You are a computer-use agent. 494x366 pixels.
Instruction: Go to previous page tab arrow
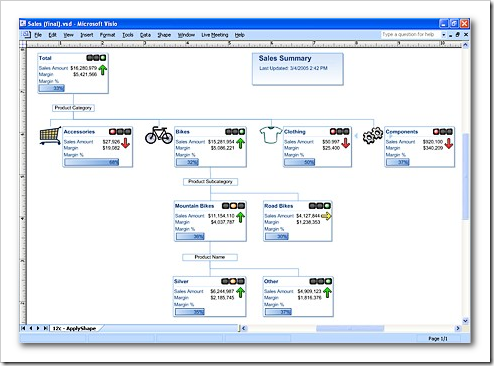coord(31,328)
